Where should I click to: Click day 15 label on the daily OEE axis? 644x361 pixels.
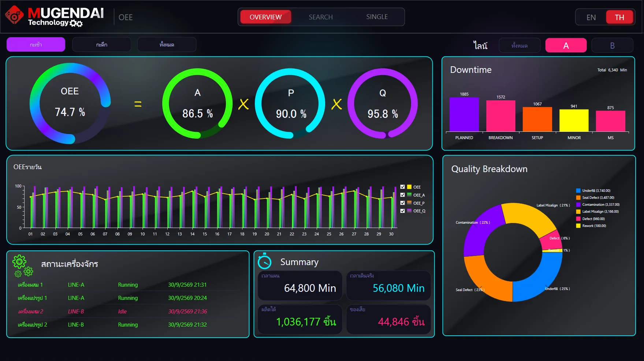[205, 234]
